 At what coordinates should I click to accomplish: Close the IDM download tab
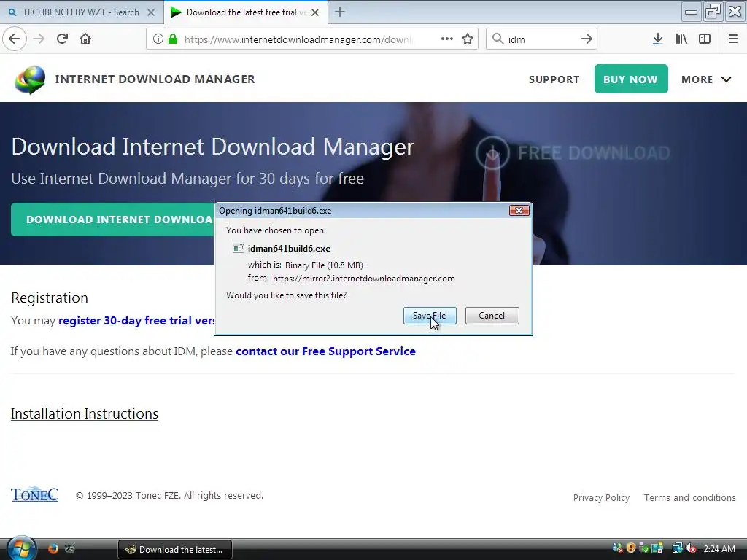(315, 12)
